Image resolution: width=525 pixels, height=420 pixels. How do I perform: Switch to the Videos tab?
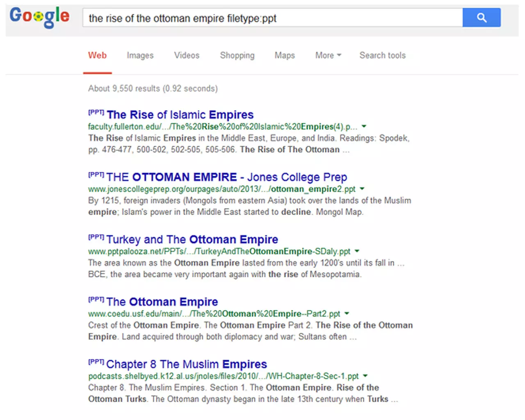(x=187, y=55)
